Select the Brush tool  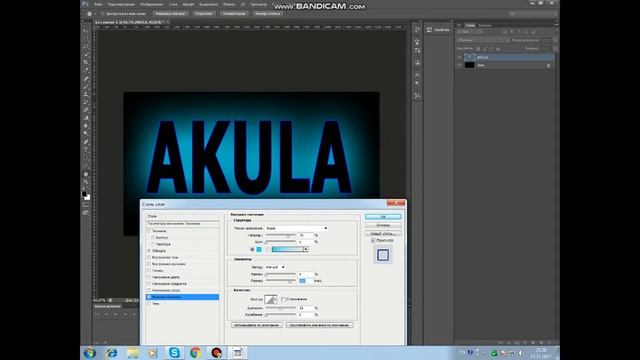(86, 86)
